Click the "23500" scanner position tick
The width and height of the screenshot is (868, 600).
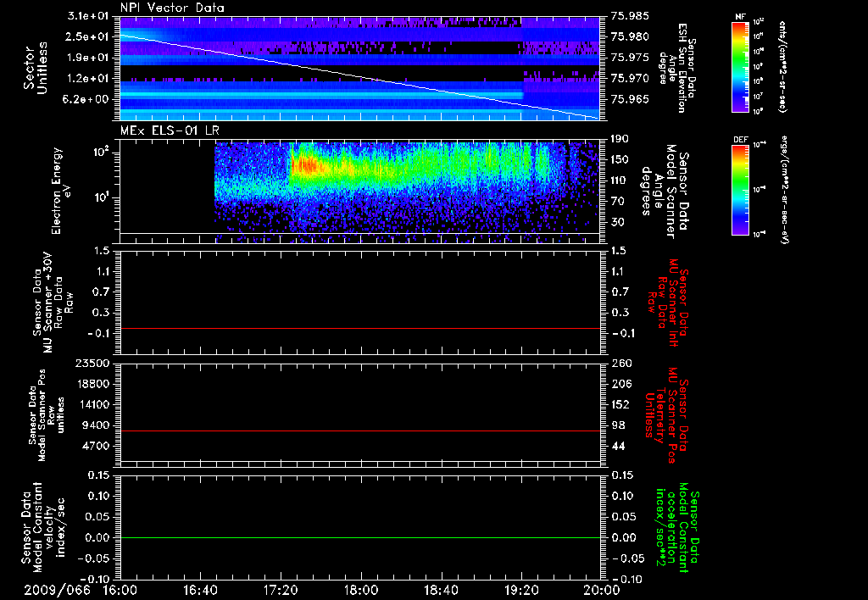(x=92, y=363)
